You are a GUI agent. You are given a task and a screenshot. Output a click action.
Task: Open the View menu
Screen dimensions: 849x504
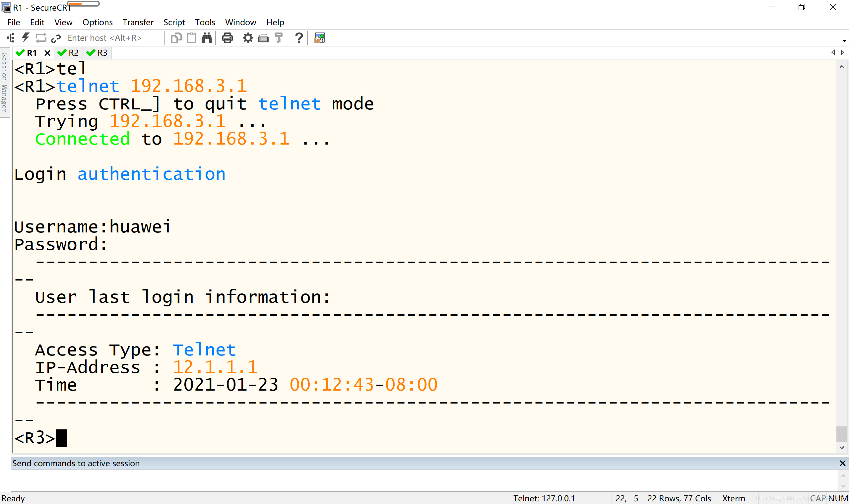[x=63, y=22]
